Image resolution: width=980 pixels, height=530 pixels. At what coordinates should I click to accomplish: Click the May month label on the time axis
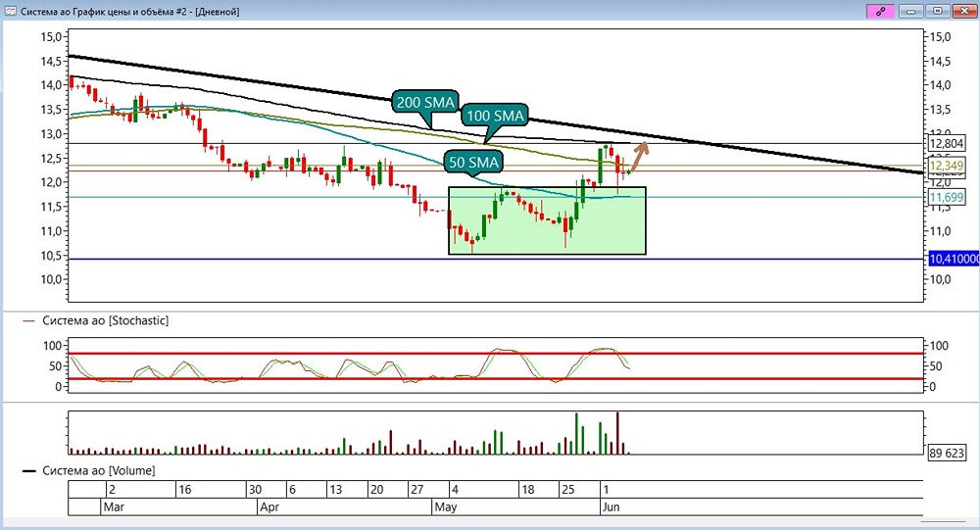[x=446, y=506]
